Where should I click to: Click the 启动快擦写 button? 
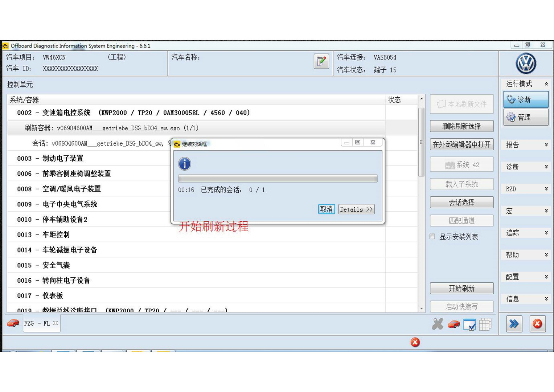pos(461,306)
